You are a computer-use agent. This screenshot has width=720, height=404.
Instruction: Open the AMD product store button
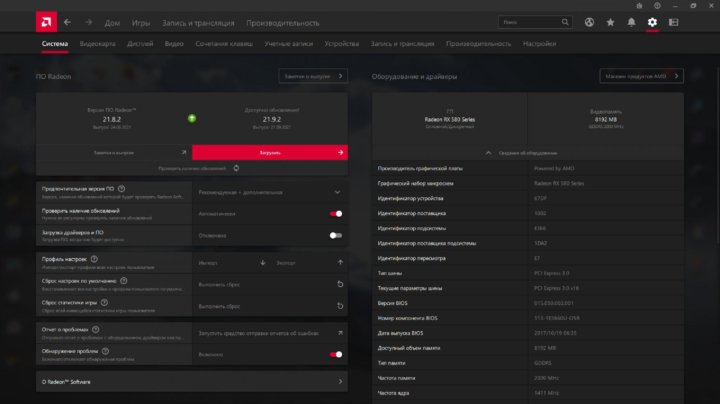(641, 76)
